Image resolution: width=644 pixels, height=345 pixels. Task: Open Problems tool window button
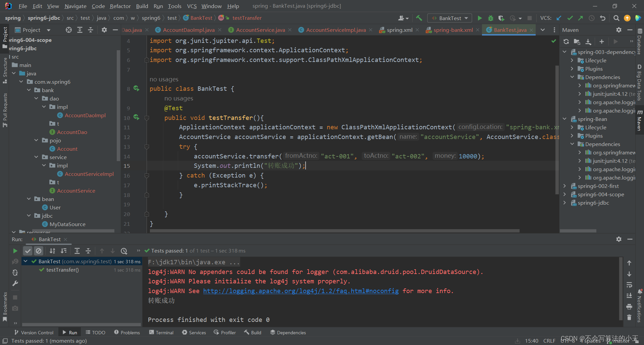click(127, 333)
